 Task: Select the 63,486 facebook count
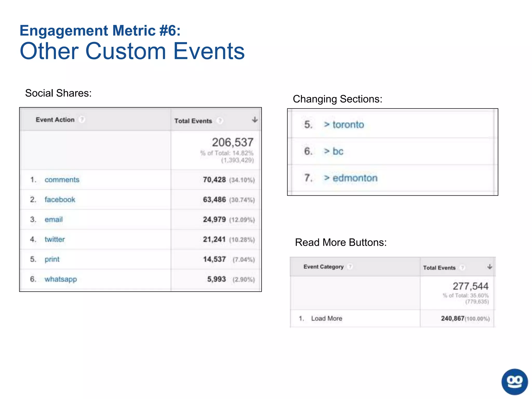[x=214, y=199]
